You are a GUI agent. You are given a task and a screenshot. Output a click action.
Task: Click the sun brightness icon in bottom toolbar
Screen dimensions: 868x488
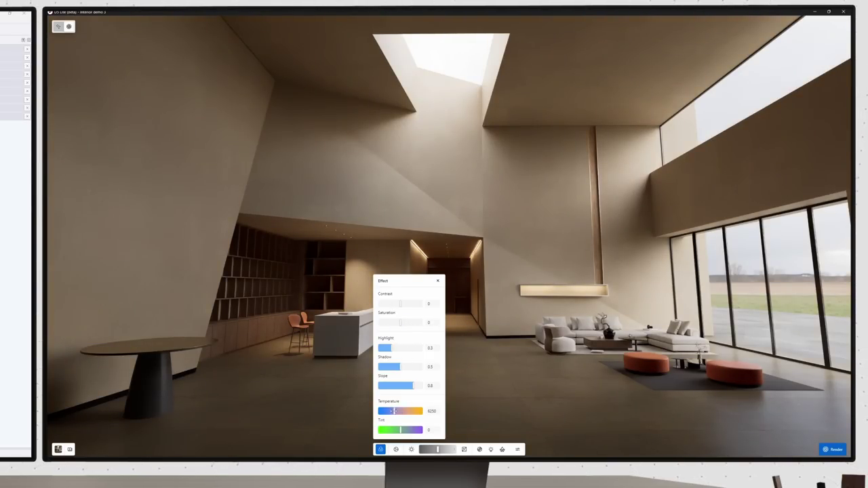click(x=411, y=449)
